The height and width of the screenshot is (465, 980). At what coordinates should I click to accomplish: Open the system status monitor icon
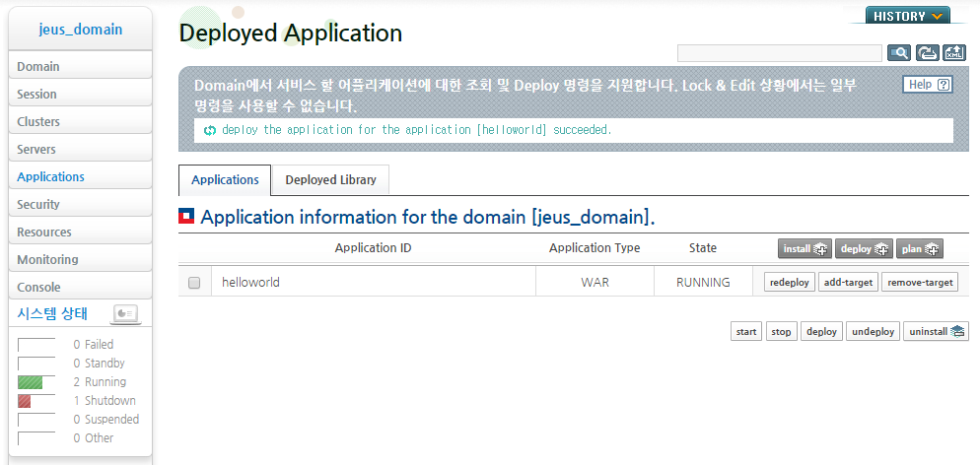coord(125,314)
